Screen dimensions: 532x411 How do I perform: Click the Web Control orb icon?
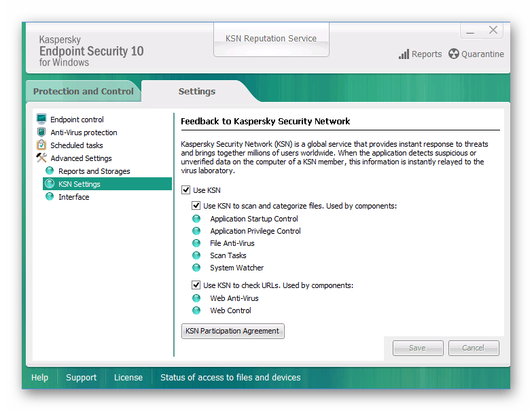(196, 310)
